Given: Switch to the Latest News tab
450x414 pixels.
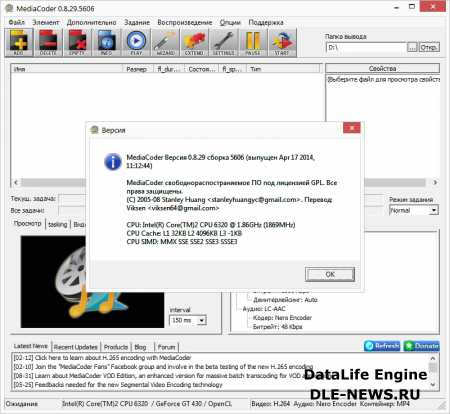Looking at the screenshot, I should coord(31,346).
